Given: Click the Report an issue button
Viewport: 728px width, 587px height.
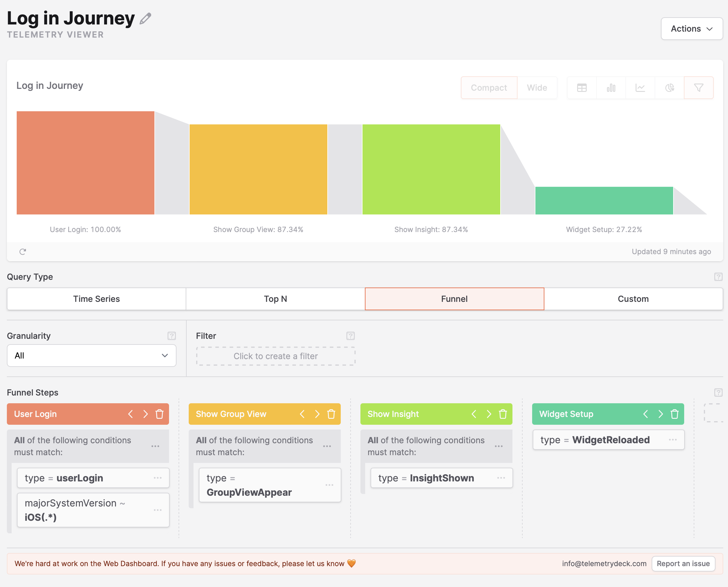Looking at the screenshot, I should click(683, 564).
